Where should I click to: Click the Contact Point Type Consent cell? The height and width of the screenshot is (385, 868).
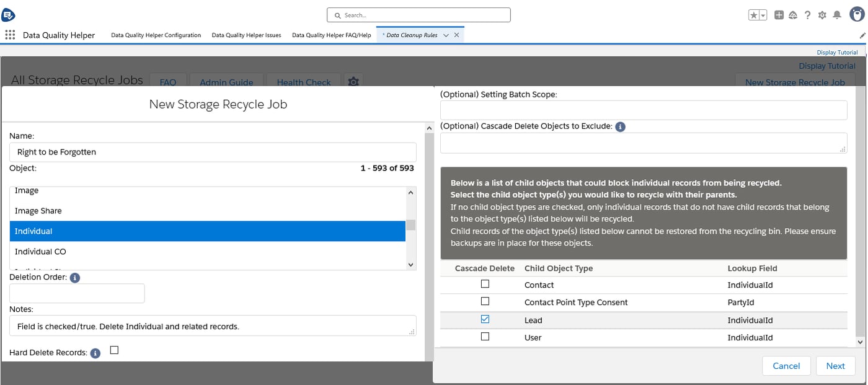click(x=576, y=303)
